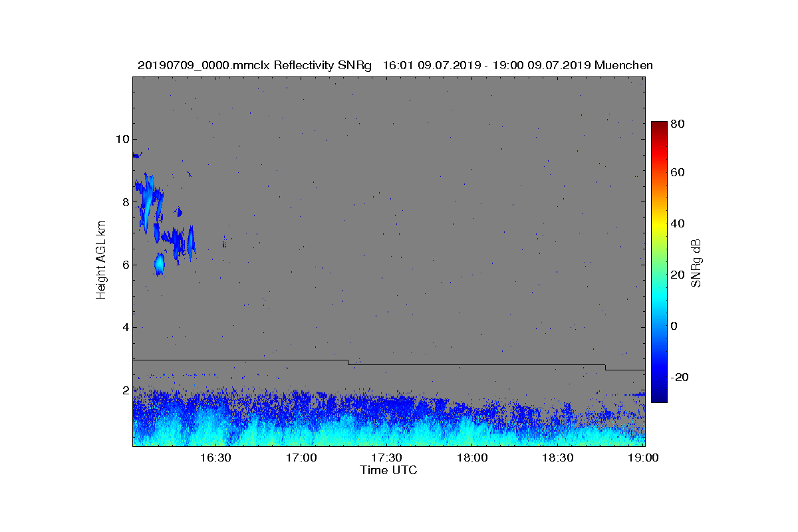Click the 17:00 time axis label
798x532 pixels.
pos(301,458)
